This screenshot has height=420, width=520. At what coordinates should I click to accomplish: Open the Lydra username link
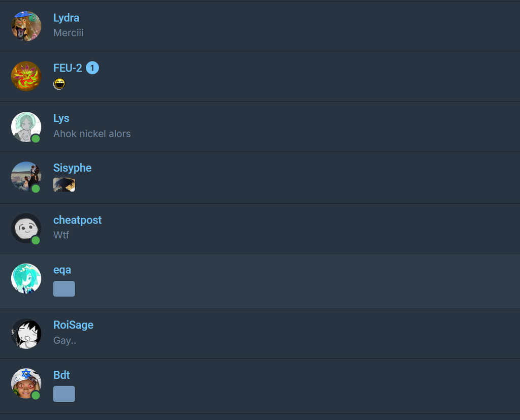pyautogui.click(x=66, y=18)
